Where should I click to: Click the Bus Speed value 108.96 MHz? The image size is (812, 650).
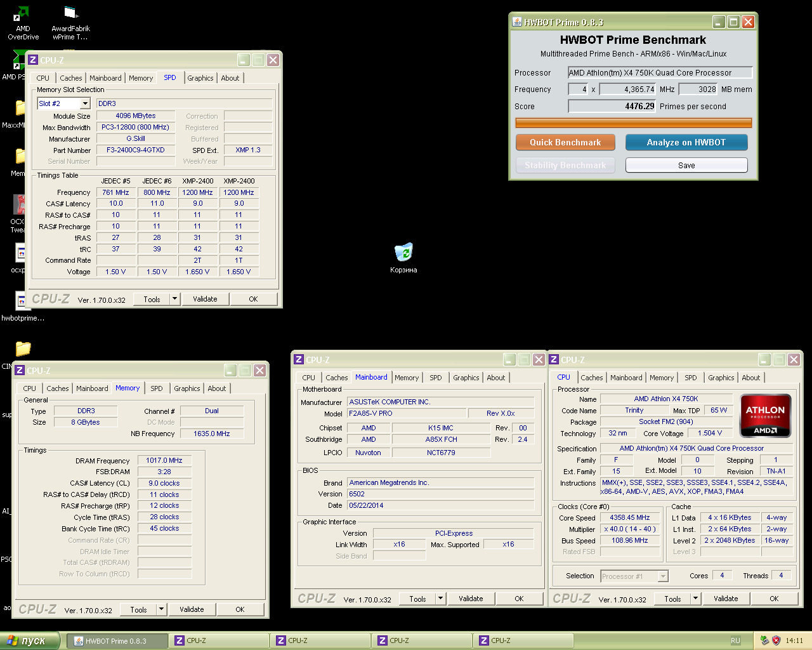pyautogui.click(x=630, y=541)
